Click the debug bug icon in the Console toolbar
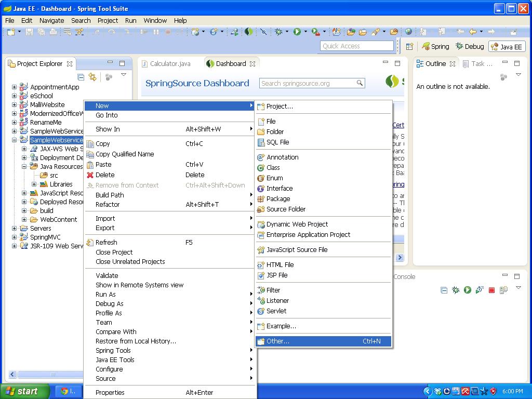This screenshot has width=532, height=399. click(456, 290)
